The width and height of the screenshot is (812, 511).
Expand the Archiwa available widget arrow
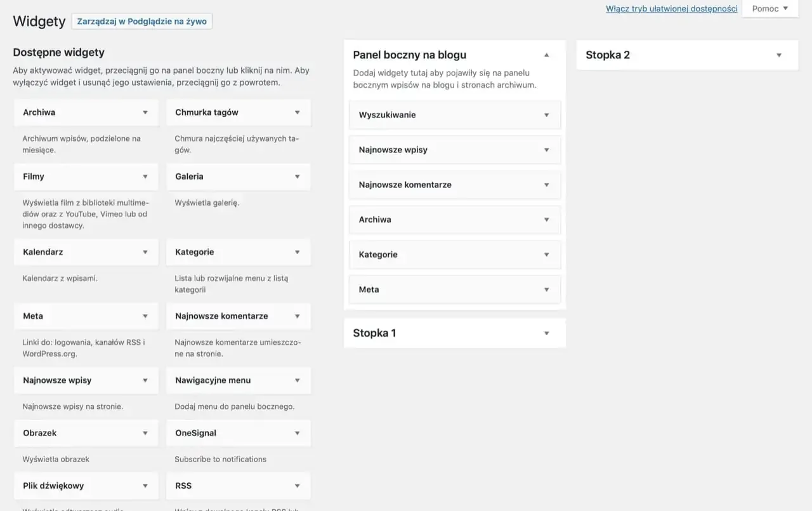point(145,112)
